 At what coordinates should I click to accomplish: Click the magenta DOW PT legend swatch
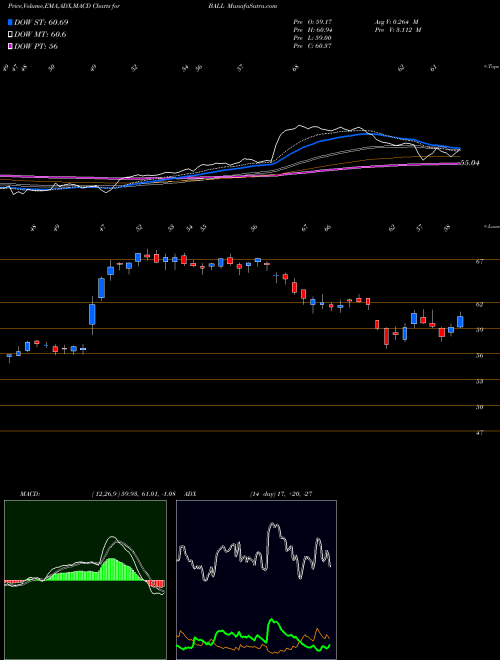coord(10,46)
